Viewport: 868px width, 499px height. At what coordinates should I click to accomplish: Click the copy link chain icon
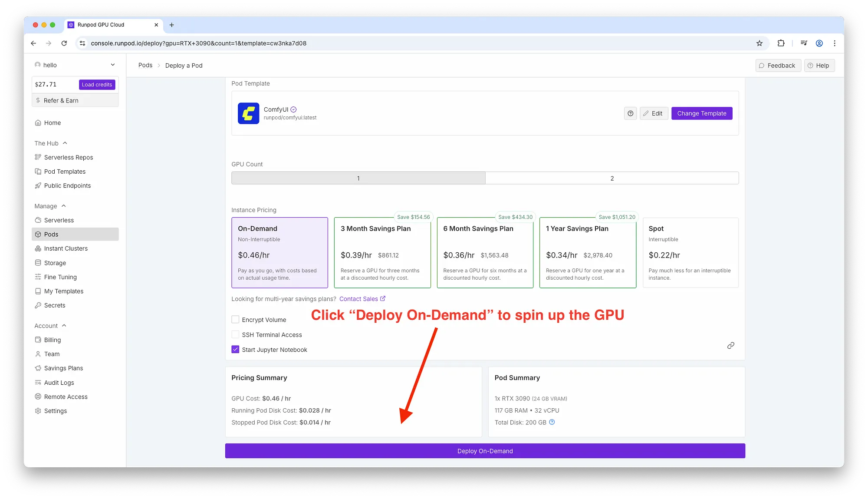coord(731,346)
